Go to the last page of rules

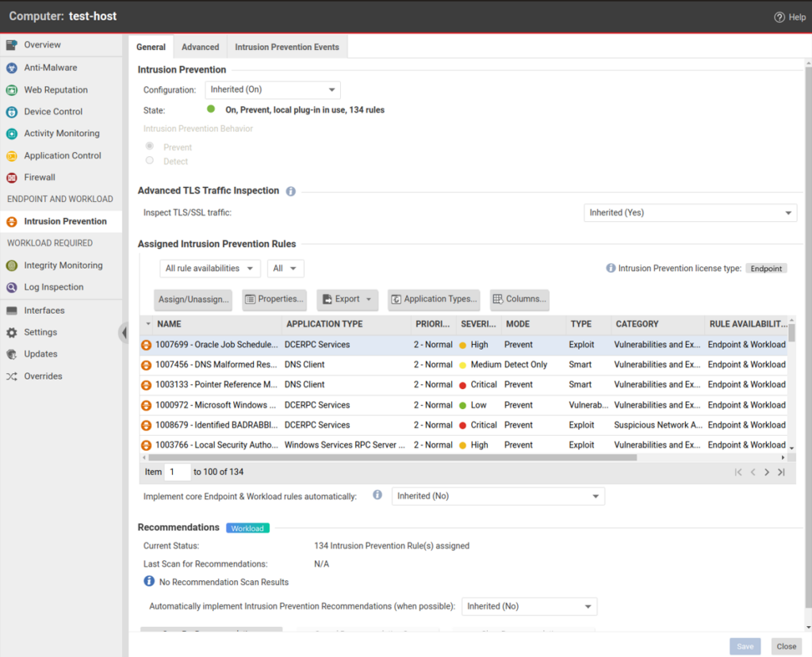point(781,472)
